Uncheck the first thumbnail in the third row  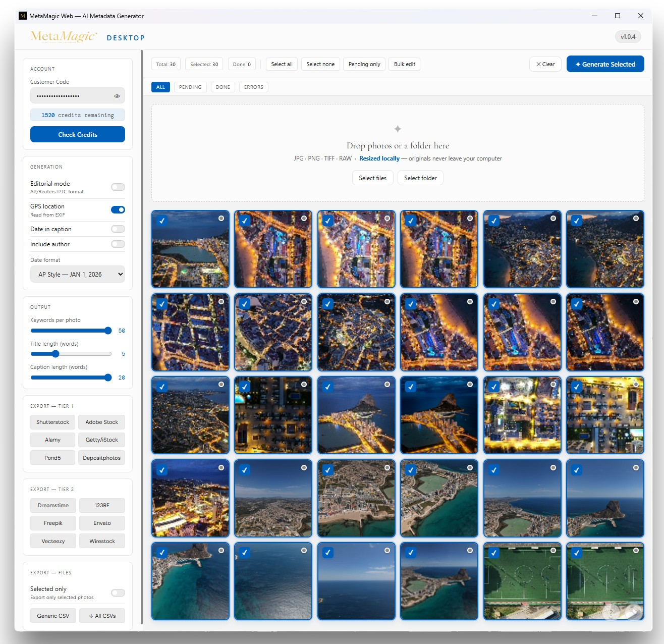[x=162, y=387]
